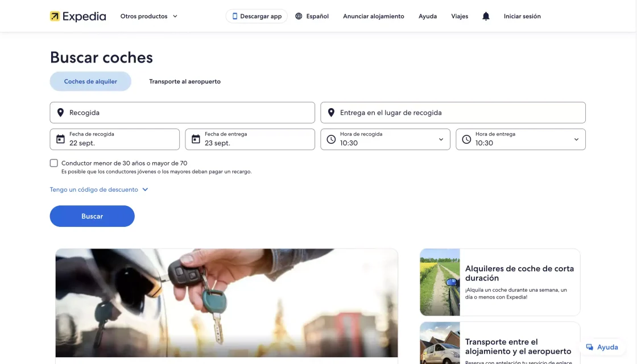Click the return date calendar icon
The height and width of the screenshot is (364, 637).
[196, 139]
